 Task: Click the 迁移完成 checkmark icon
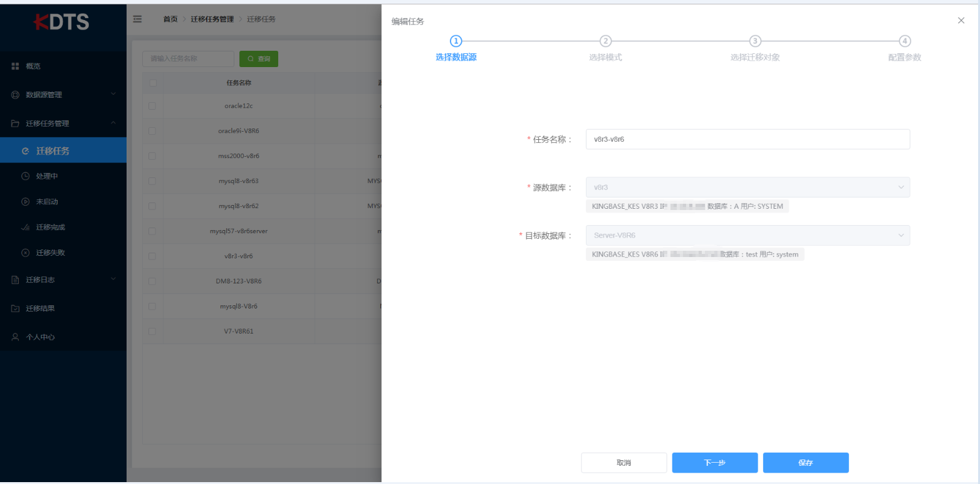click(26, 228)
